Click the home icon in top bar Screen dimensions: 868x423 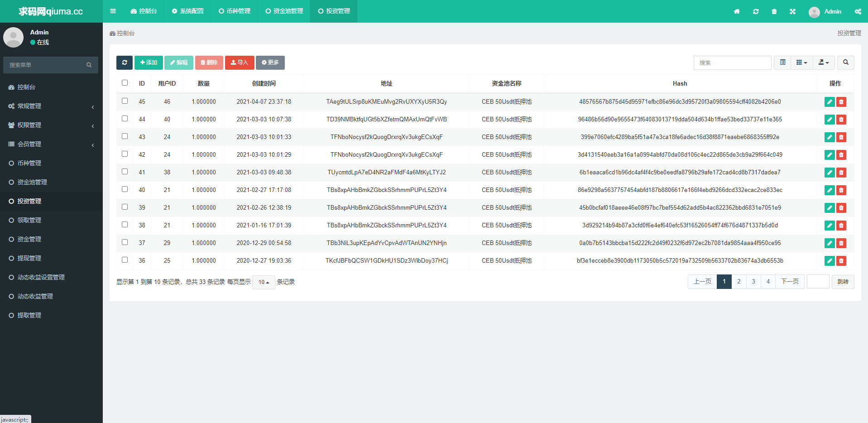pos(737,11)
